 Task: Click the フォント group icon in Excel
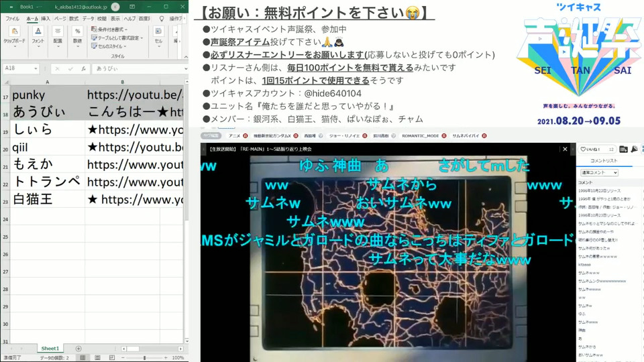coord(38,32)
